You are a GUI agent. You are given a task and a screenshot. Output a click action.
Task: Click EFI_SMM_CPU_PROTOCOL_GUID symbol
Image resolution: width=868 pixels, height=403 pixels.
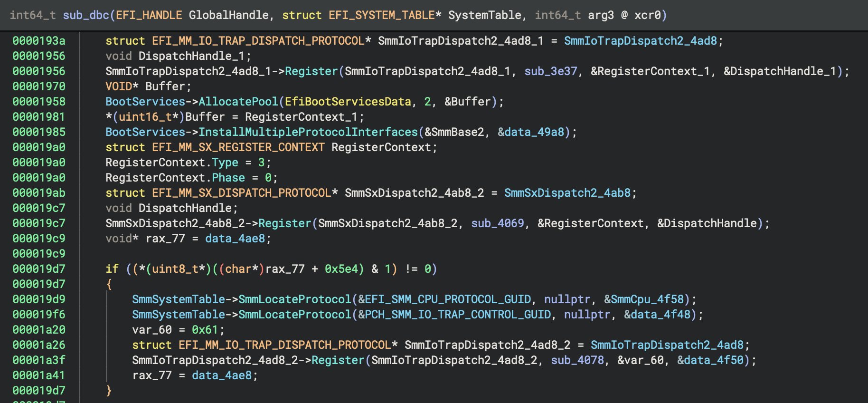coord(448,299)
